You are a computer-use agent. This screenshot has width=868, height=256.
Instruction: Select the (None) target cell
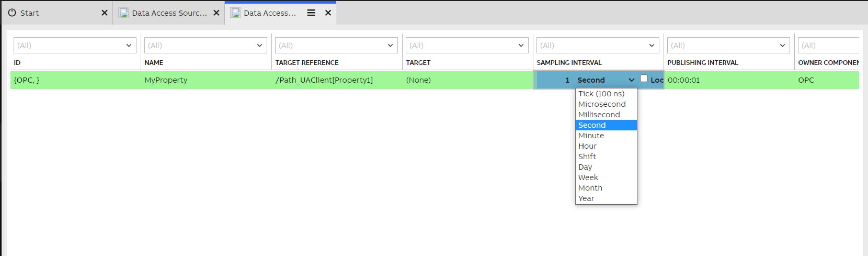[x=467, y=80]
